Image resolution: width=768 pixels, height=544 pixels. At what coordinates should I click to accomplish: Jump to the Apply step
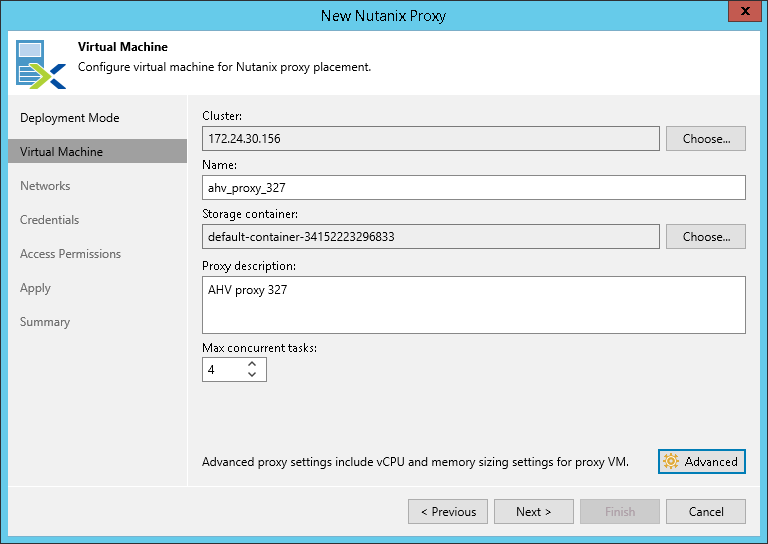(x=35, y=288)
